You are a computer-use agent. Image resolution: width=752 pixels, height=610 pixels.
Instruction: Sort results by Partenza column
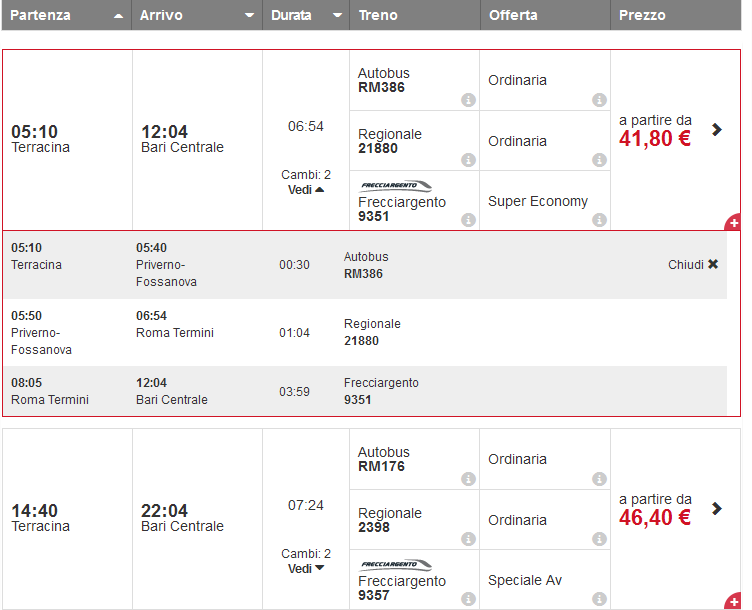pos(66,16)
